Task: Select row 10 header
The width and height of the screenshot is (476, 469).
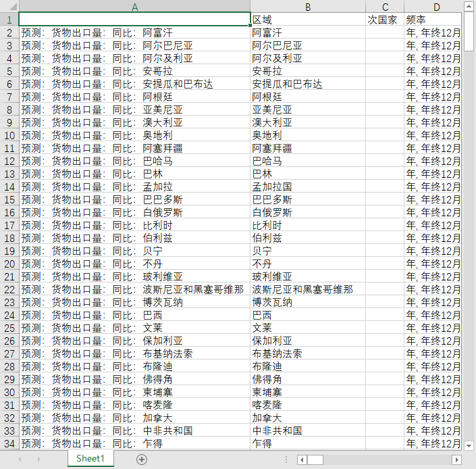Action: [x=9, y=135]
